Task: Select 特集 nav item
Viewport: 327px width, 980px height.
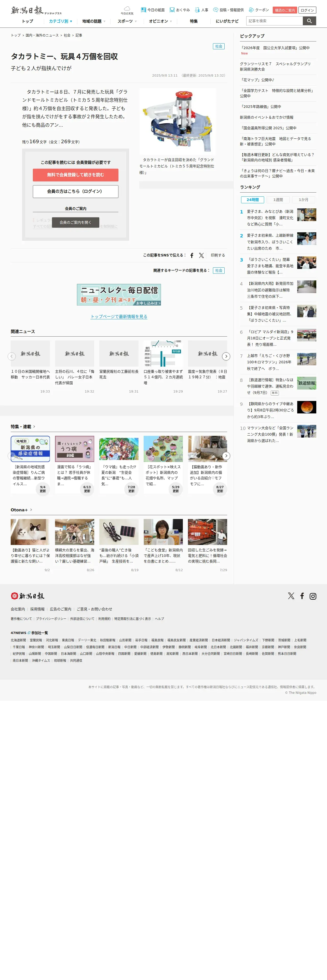Action: click(x=194, y=21)
